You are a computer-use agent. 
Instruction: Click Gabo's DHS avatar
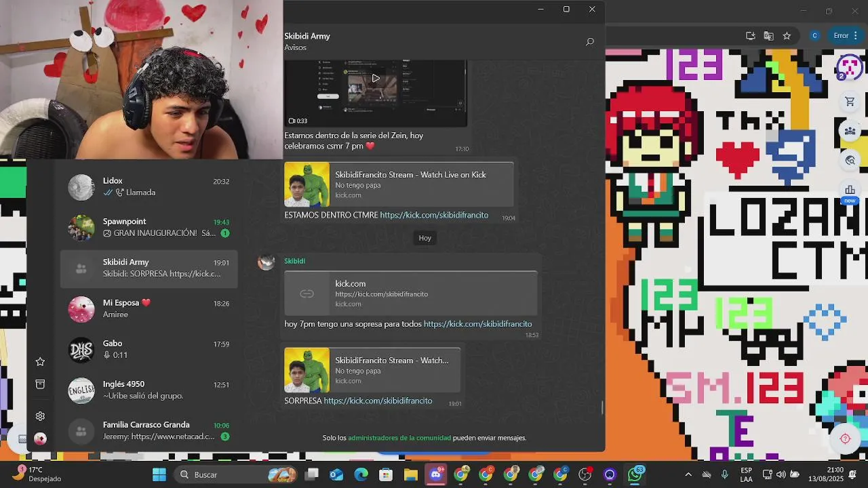pos(81,350)
